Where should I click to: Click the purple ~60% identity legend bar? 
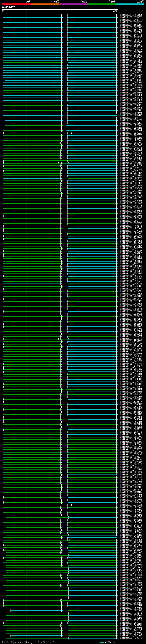[x=73, y=4]
